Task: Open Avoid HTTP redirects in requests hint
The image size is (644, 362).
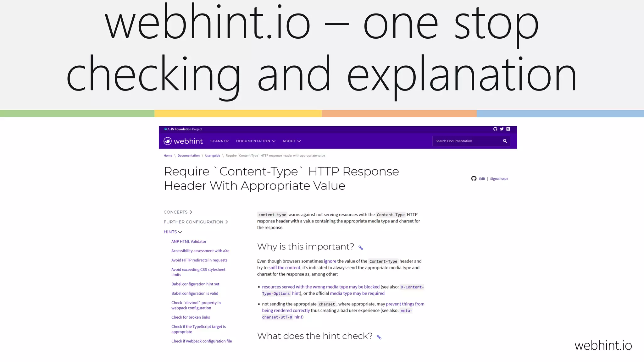Action: 199,260
